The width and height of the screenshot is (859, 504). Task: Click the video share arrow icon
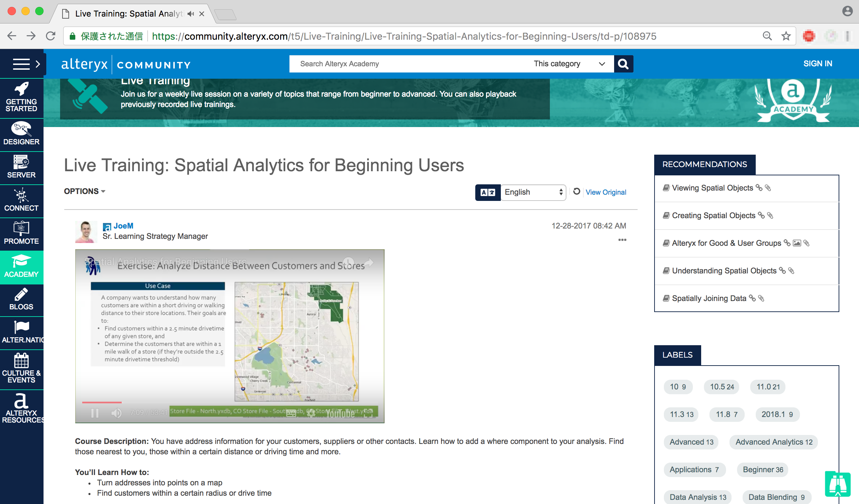[369, 263]
